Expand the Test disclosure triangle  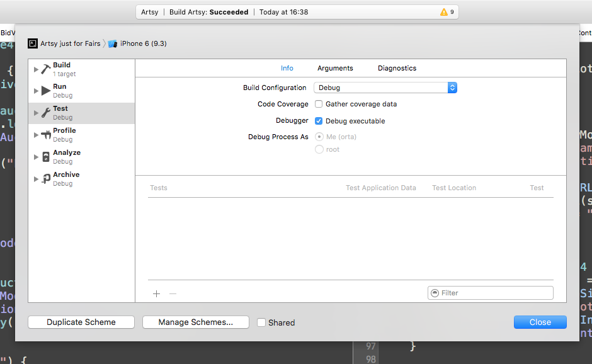point(36,113)
